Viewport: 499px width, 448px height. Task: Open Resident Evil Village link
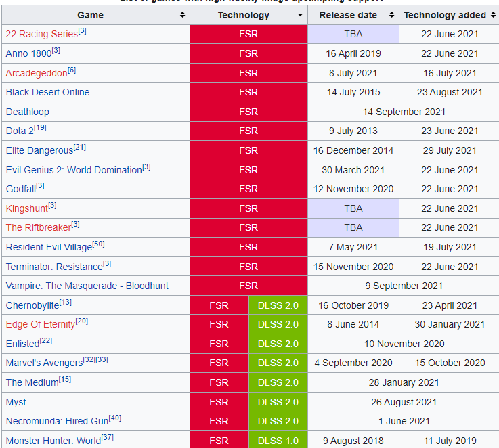[49, 247]
